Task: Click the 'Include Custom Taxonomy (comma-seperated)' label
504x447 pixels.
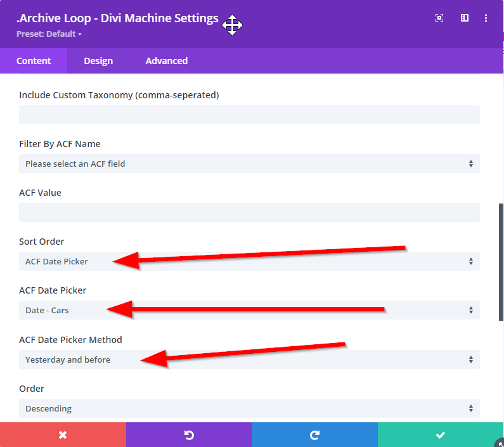Action: pos(119,95)
